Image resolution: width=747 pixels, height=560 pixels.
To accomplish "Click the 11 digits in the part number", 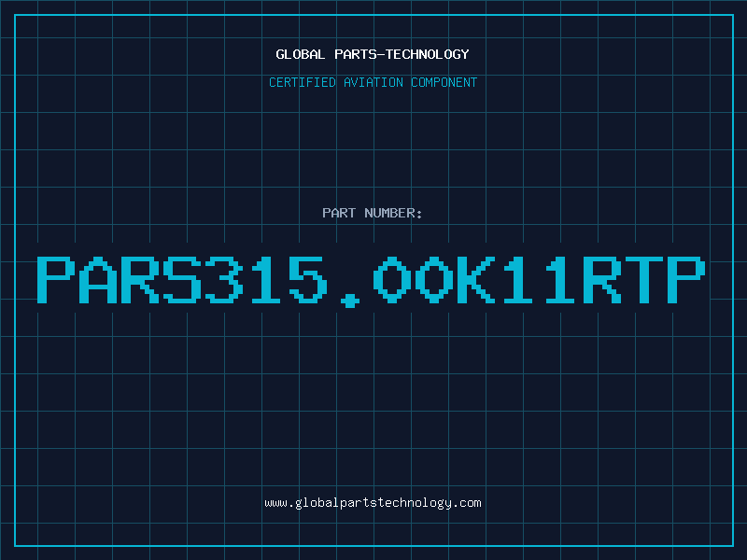I will [539, 280].
